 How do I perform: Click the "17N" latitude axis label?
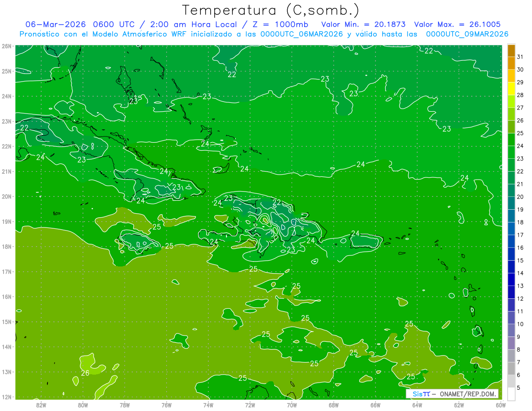click(x=7, y=272)
